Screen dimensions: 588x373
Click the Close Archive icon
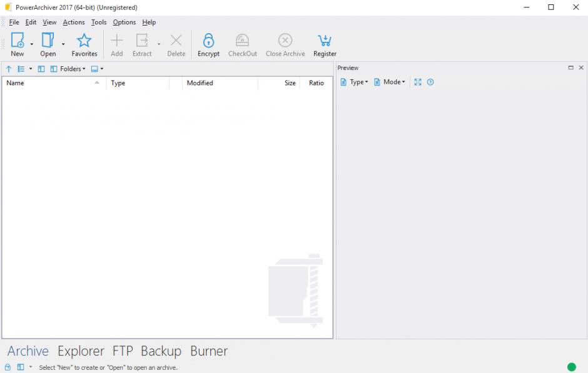click(x=285, y=40)
